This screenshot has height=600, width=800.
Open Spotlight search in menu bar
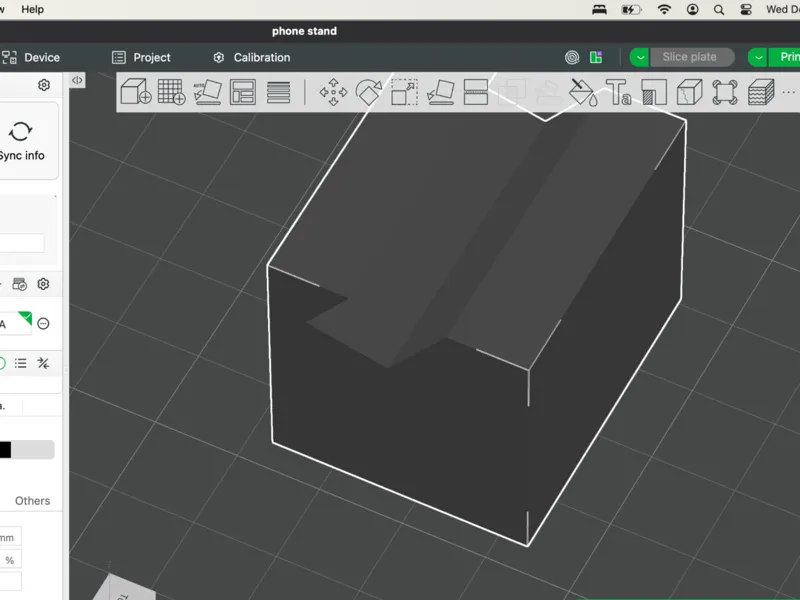pyautogui.click(x=719, y=10)
